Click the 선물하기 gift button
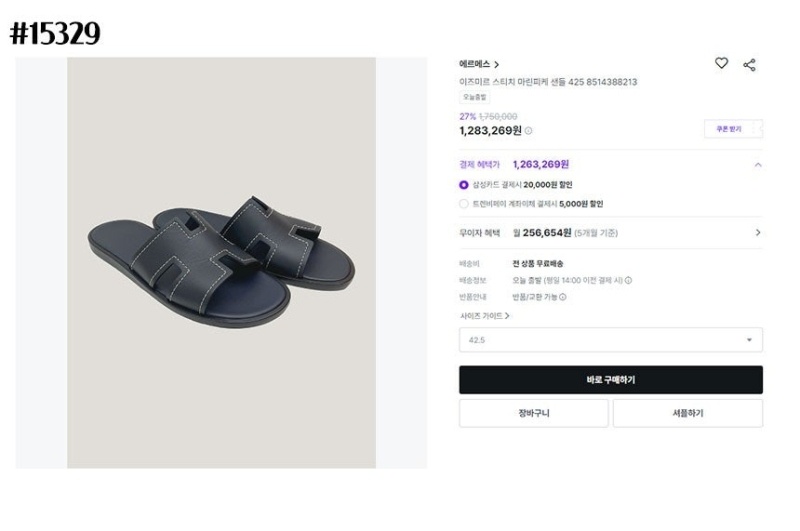The width and height of the screenshot is (800, 531). [687, 413]
